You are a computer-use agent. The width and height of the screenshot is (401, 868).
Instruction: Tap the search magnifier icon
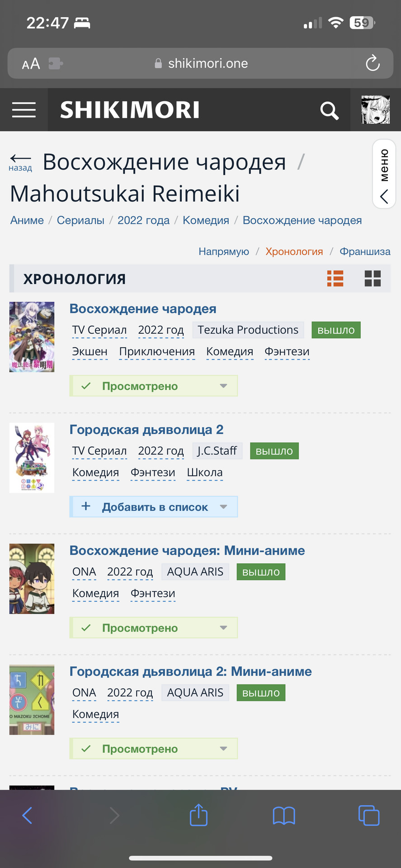(329, 110)
